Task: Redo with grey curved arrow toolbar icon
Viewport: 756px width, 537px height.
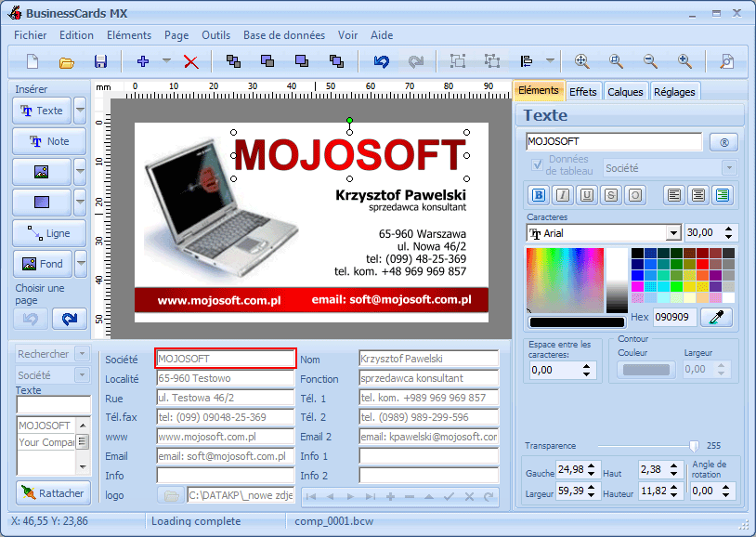Action: (415, 61)
